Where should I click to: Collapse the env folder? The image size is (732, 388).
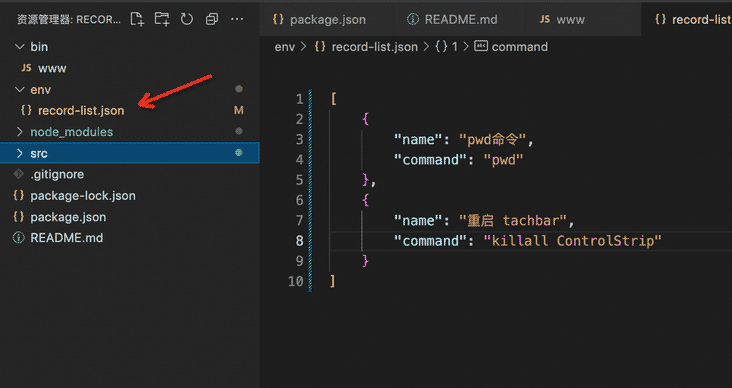[x=20, y=90]
